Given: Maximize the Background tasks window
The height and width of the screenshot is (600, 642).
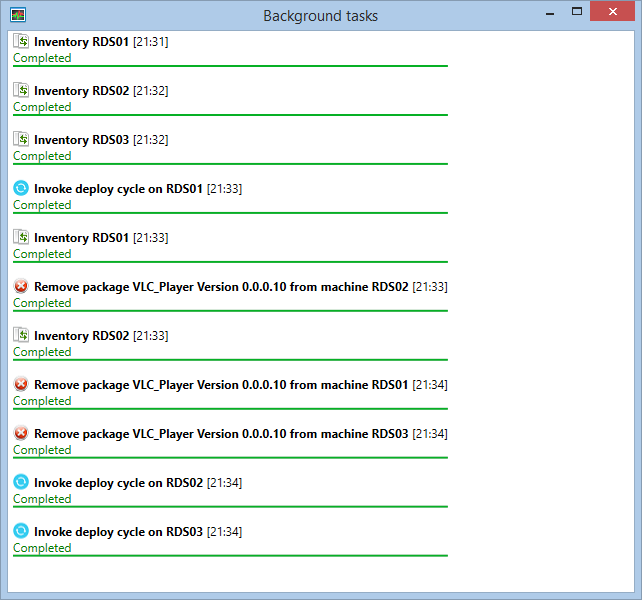Looking at the screenshot, I should click(x=577, y=12).
